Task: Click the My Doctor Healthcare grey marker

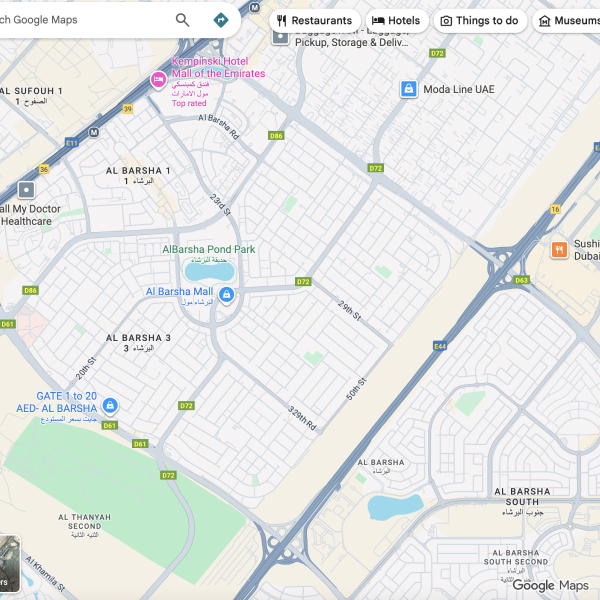Action: point(26,190)
